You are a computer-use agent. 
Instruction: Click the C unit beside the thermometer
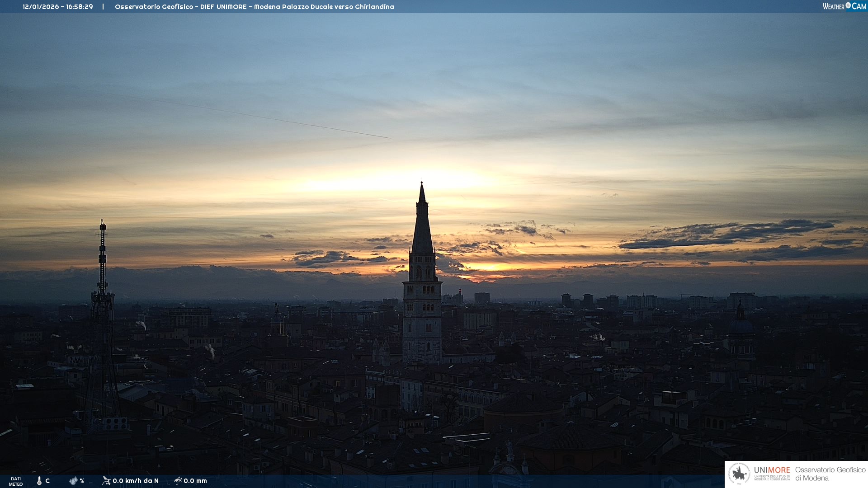[47, 481]
